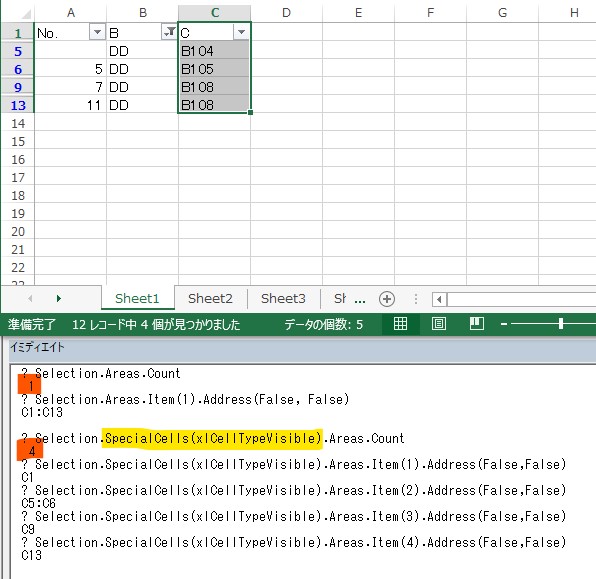Add a new sheet with the plus button
This screenshot has height=579, width=596.
[387, 299]
